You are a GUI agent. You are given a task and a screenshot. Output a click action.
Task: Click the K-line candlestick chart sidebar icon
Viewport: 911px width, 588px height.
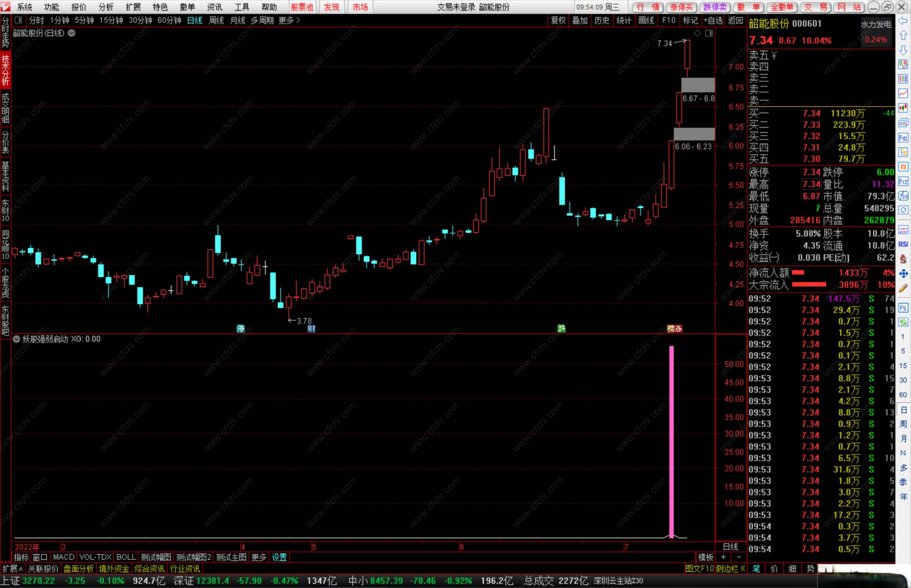pyautogui.click(x=903, y=108)
